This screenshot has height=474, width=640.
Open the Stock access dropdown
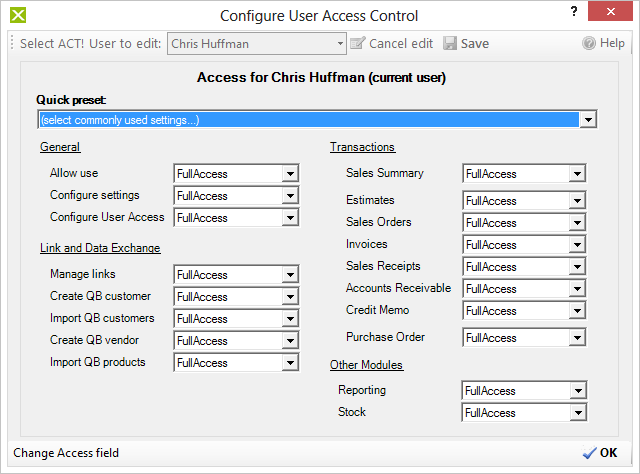point(577,413)
